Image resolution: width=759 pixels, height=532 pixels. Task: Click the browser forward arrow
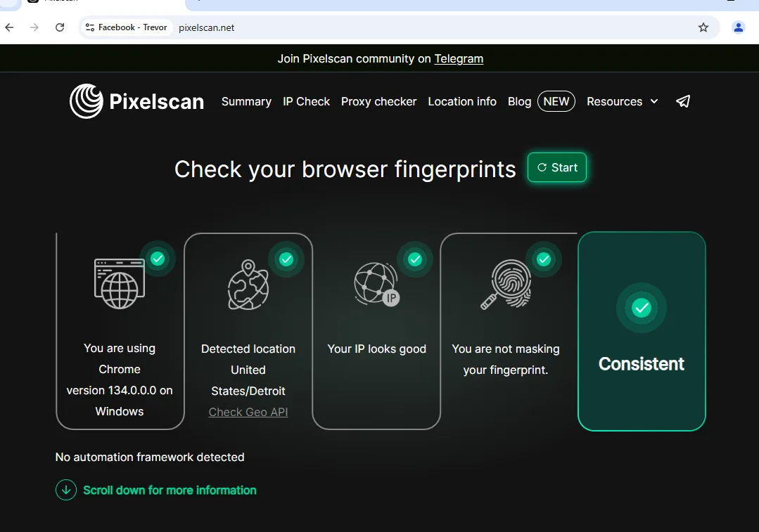click(x=34, y=27)
